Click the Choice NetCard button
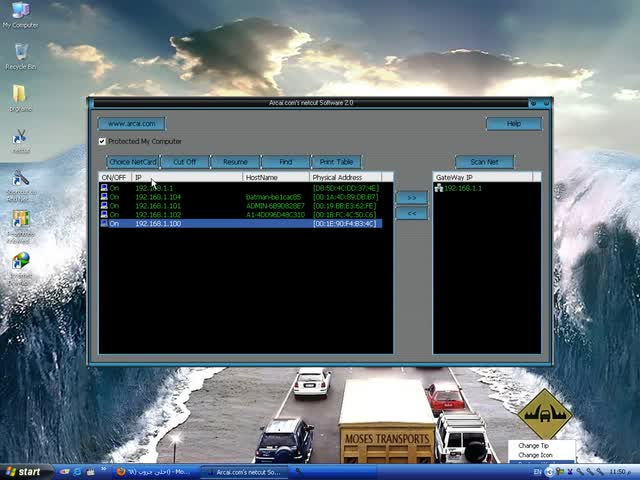Image resolution: width=640 pixels, height=480 pixels. (133, 162)
